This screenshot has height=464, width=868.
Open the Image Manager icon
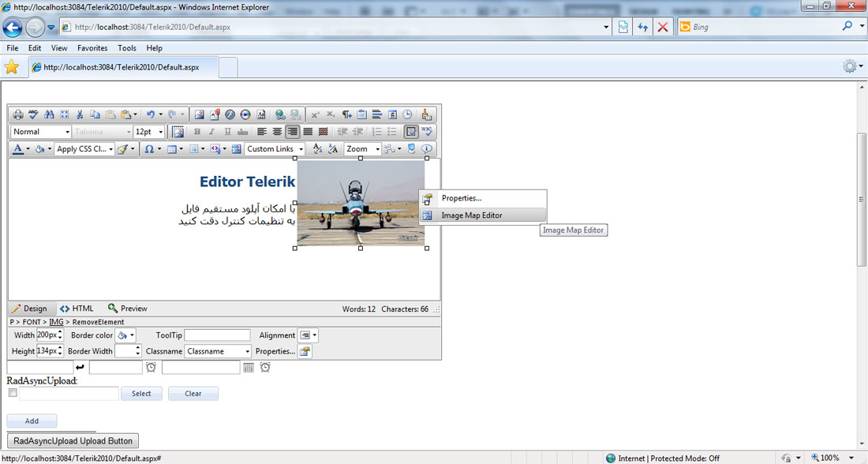[x=200, y=114]
